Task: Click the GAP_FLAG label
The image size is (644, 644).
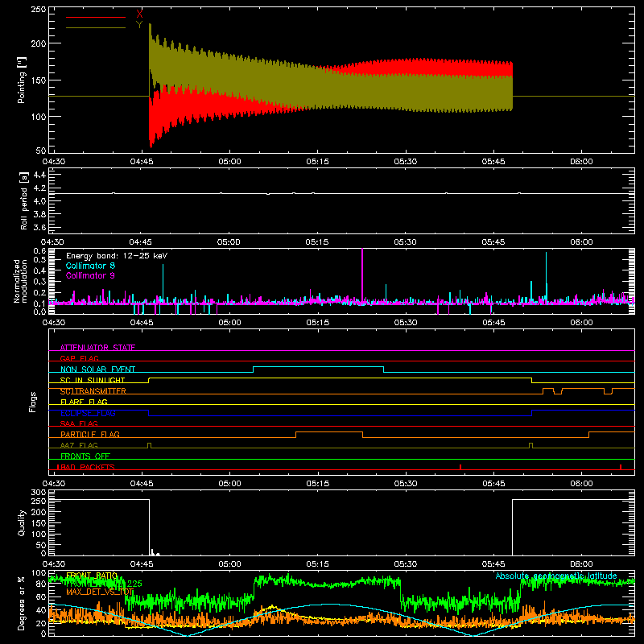Action: [x=79, y=358]
